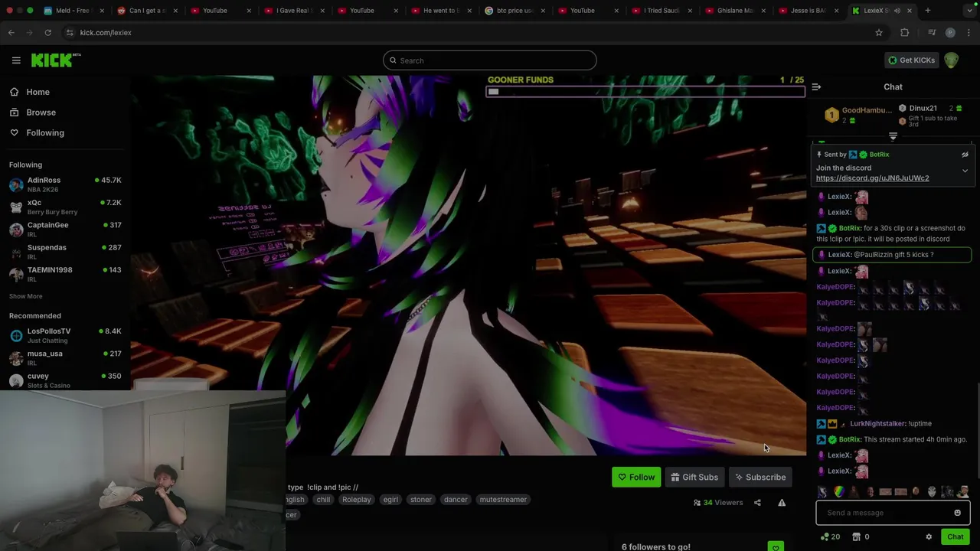980x551 pixels.
Task: Open CaptainGee channel in Following list
Action: pos(65,230)
